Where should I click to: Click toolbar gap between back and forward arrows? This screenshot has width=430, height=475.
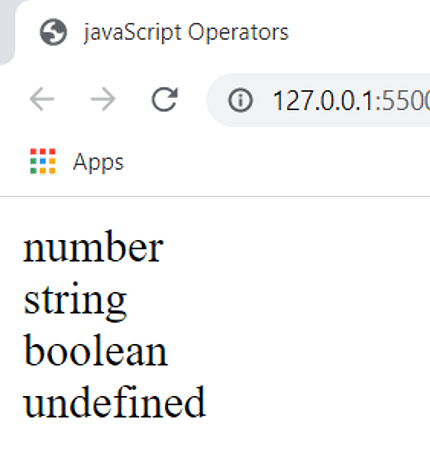(73, 99)
